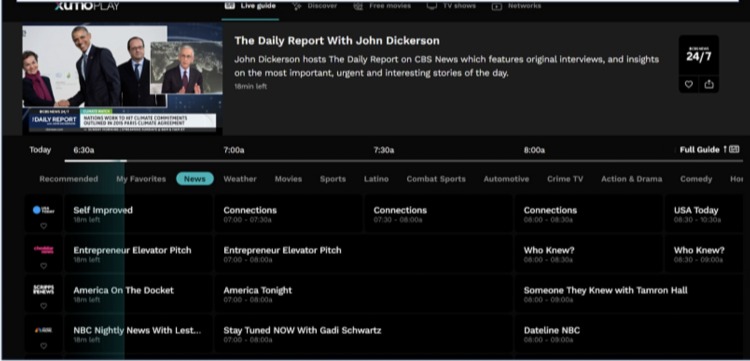The height and width of the screenshot is (361, 750).
Task: Open America Tonight program
Action: tap(364, 294)
